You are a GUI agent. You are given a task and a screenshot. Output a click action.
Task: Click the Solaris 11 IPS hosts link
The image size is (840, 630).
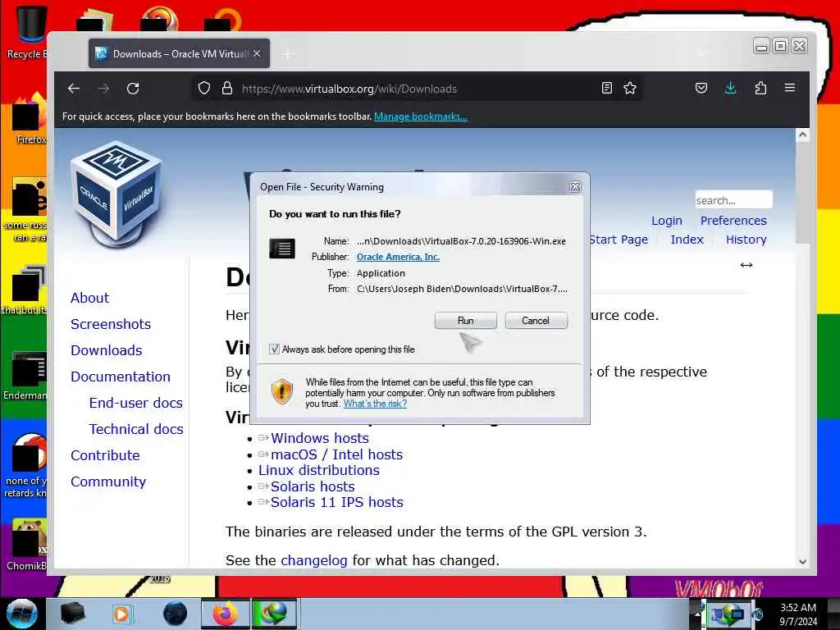coord(337,503)
